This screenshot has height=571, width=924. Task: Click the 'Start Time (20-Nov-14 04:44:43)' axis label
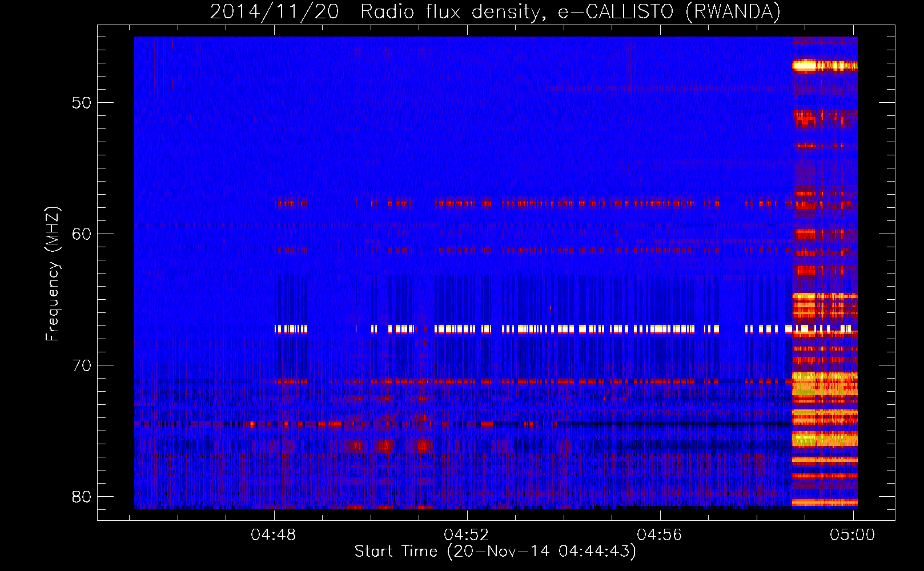(495, 552)
